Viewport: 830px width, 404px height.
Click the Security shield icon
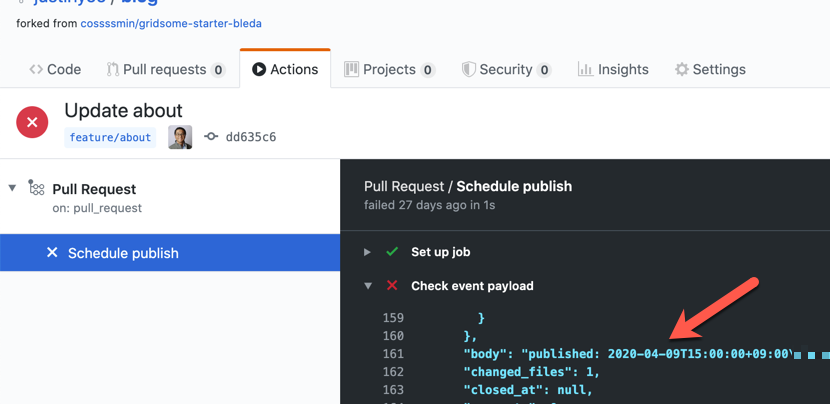(x=468, y=69)
